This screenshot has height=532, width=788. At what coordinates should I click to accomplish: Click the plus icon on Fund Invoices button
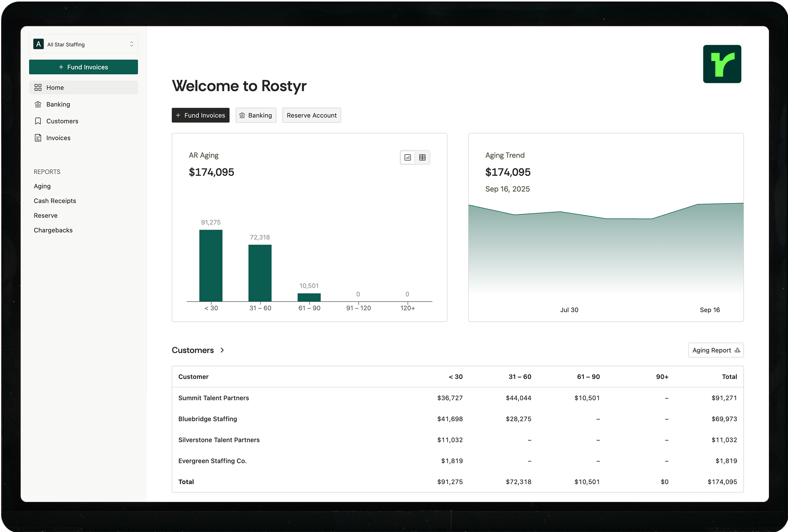pyautogui.click(x=178, y=115)
